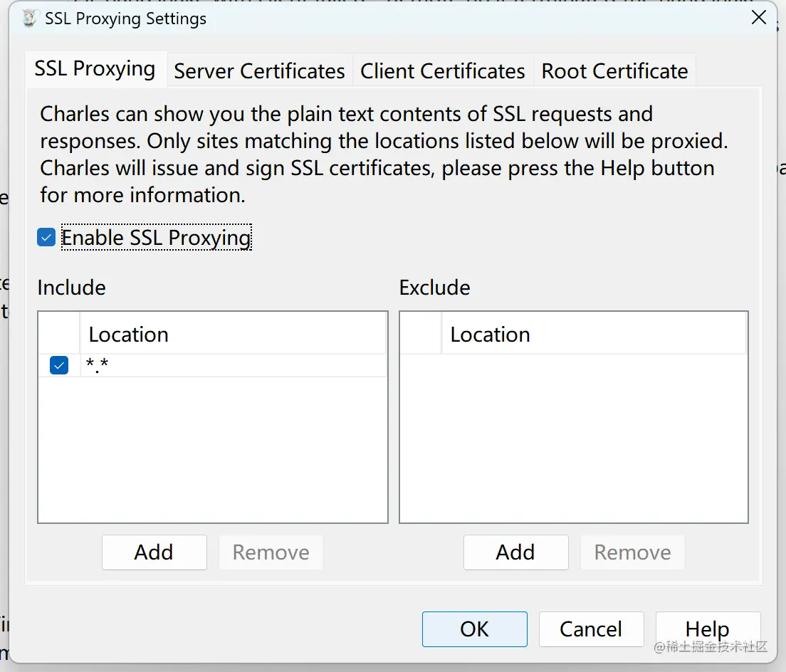Image resolution: width=786 pixels, height=672 pixels.
Task: Click the Include Location column header
Action: pos(233,334)
